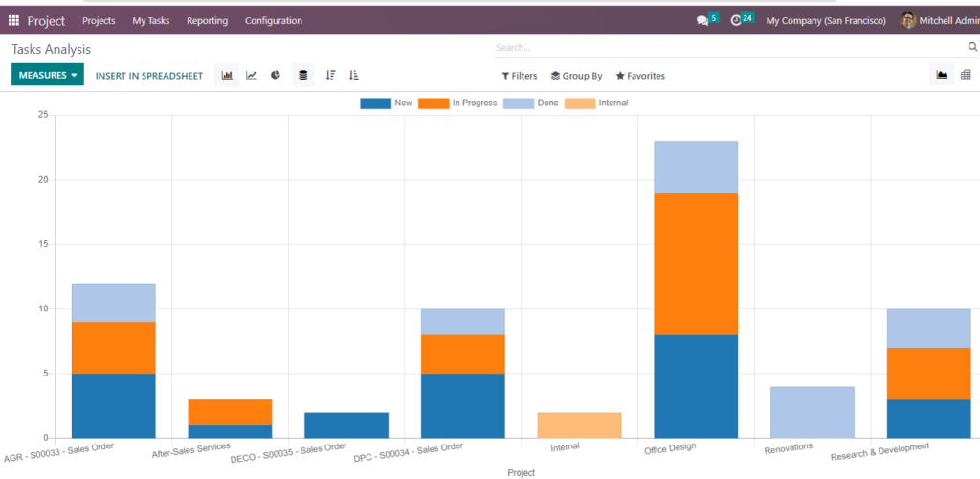Open the conversations message icon
This screenshot has height=479, width=980.
tap(703, 20)
